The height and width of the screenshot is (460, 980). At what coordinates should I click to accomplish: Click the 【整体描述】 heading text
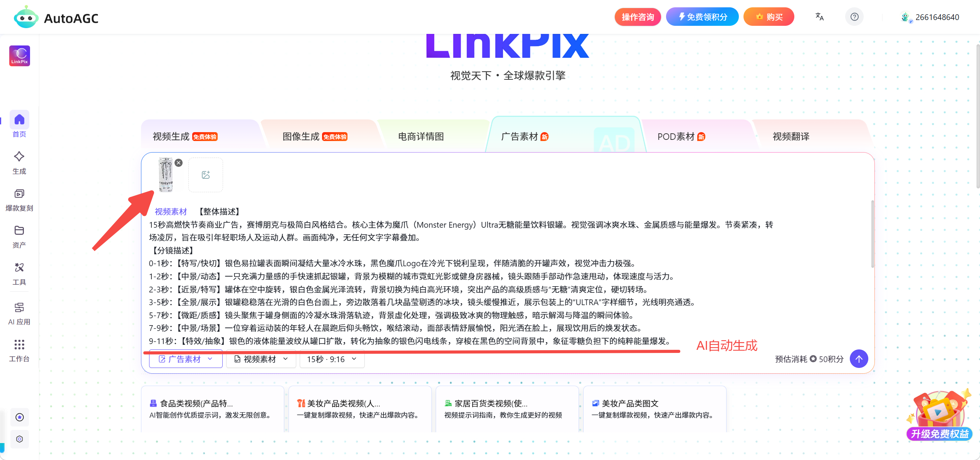pyautogui.click(x=220, y=212)
